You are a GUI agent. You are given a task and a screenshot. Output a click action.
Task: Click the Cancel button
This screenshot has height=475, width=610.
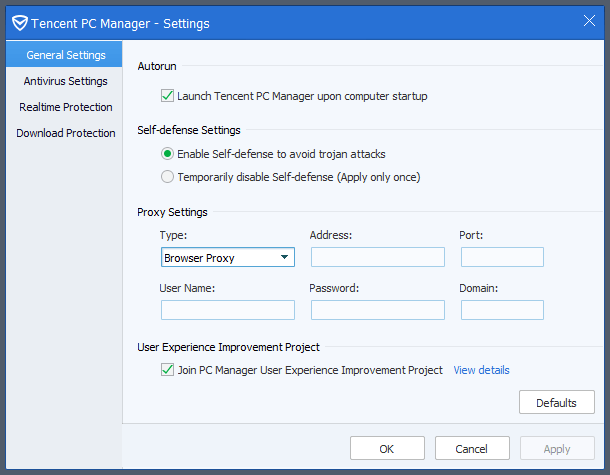point(472,449)
